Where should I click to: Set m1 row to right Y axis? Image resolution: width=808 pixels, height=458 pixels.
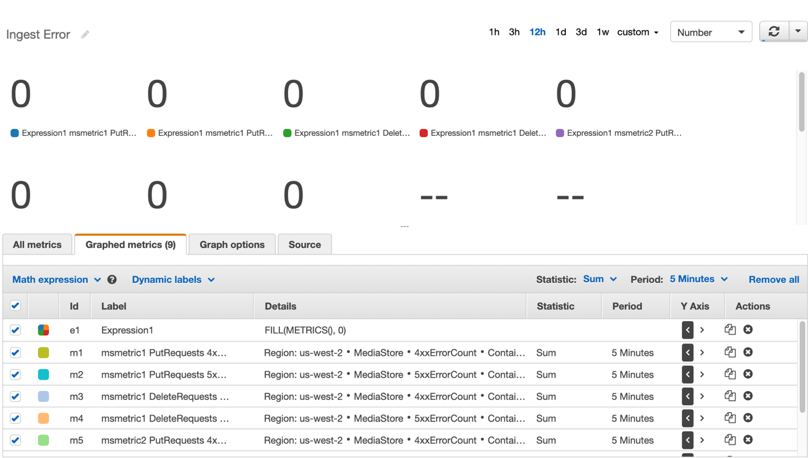coord(702,352)
